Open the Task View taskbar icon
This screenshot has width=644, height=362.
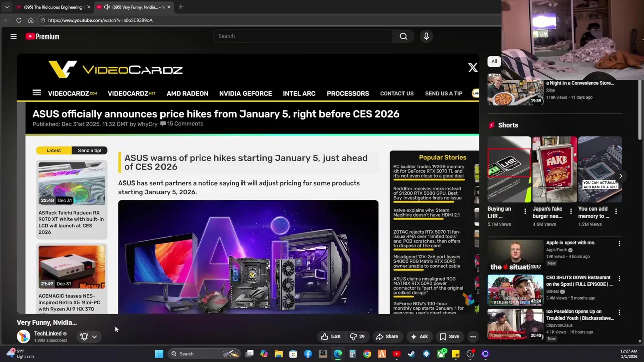(249, 354)
